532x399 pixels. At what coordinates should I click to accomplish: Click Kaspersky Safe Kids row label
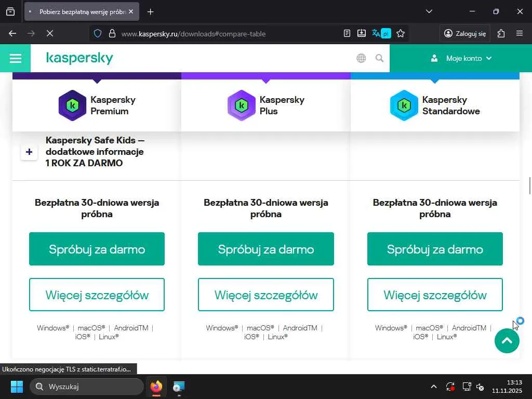95,152
